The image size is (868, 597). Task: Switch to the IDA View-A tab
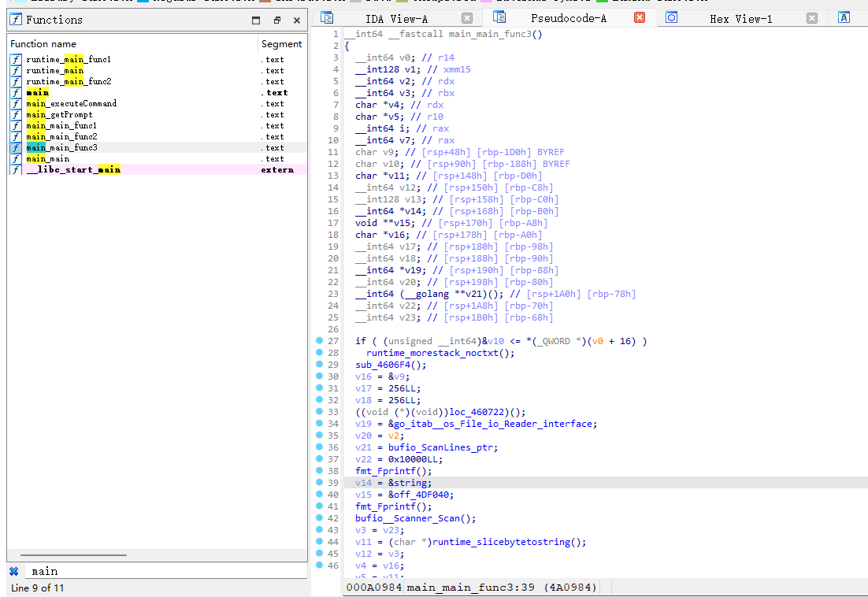tap(397, 19)
